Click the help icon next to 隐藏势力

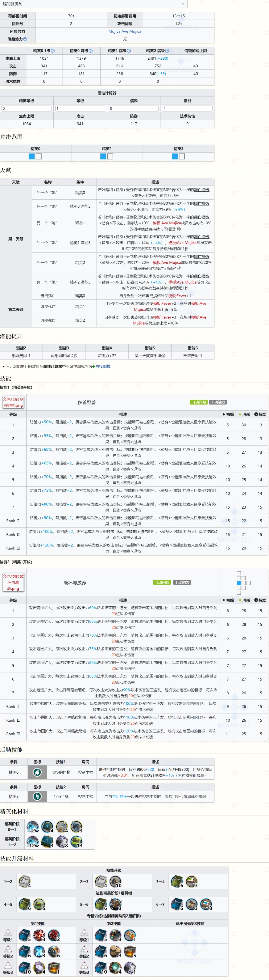pyautogui.click(x=25, y=39)
